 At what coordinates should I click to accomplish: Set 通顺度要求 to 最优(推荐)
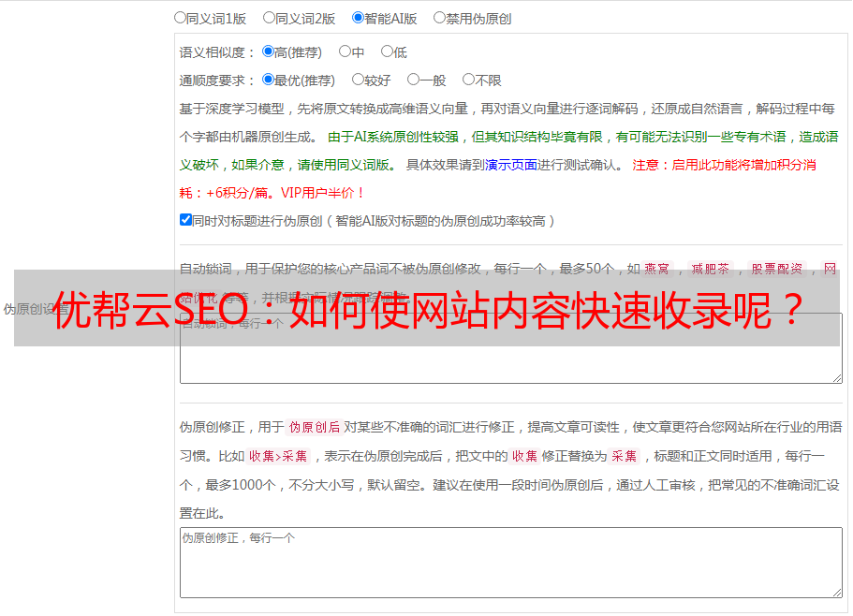(x=268, y=80)
